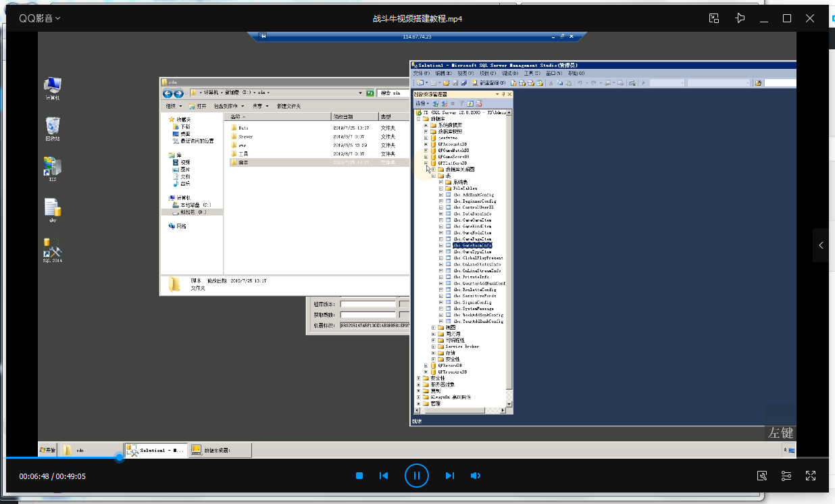Select 本地磁盘 (C:) in the navigation pane
The image size is (835, 504).
[x=192, y=205]
